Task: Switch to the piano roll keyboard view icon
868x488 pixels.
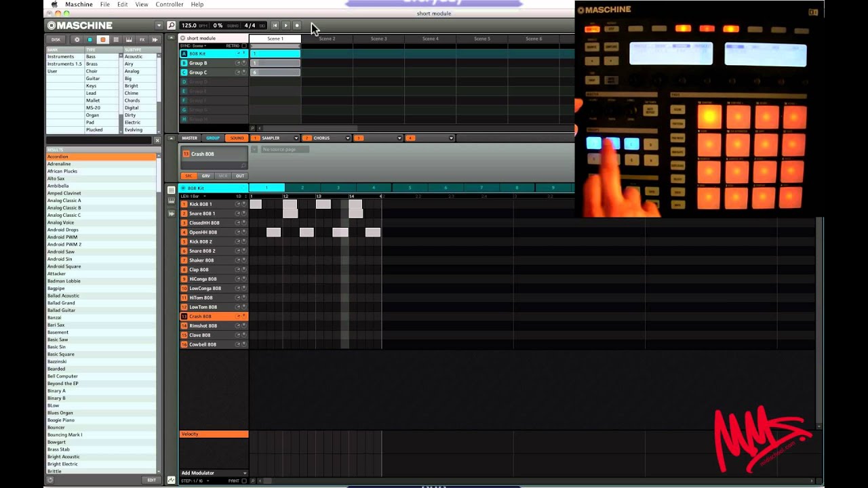Action: [x=171, y=201]
